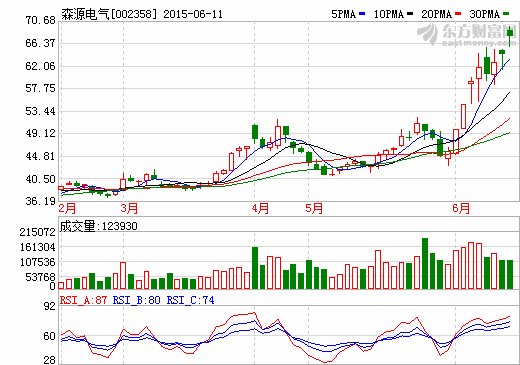Viewport: 520px width, 365px height.
Task: Click the 40.50 price axis label
Action: click(x=40, y=179)
